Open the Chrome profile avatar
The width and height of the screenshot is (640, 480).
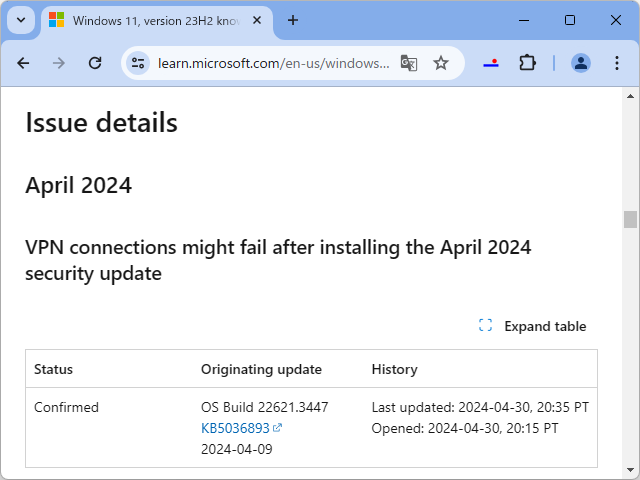tap(581, 63)
